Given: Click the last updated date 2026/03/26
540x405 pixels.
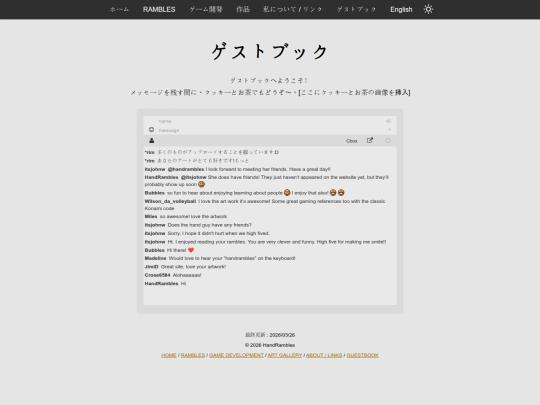Looking at the screenshot, I should [x=282, y=335].
